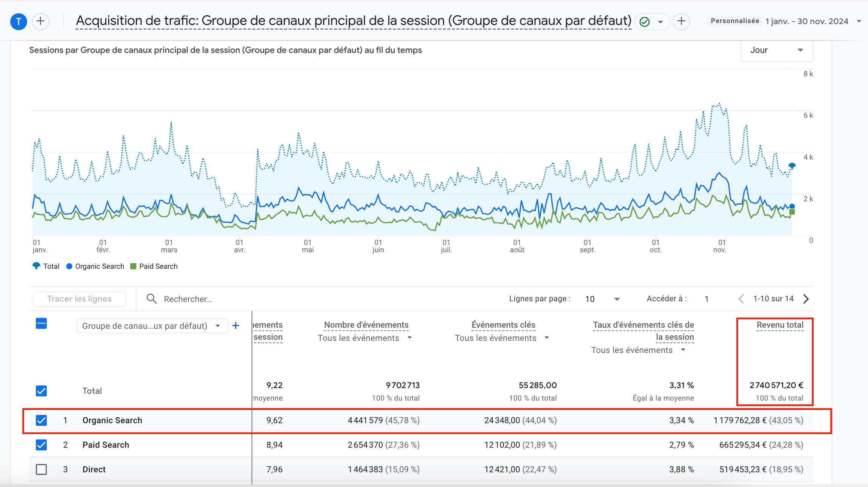Click the plus icon beside the T avatar
Screen dimensions: 868x487
coord(40,21)
